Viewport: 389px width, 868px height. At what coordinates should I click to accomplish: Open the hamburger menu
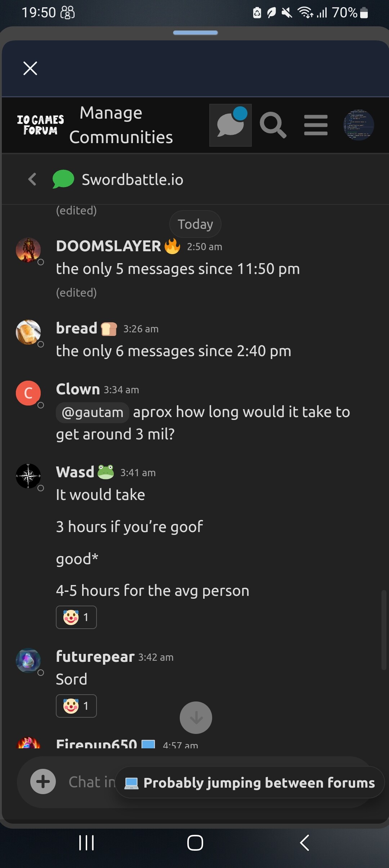pos(316,125)
